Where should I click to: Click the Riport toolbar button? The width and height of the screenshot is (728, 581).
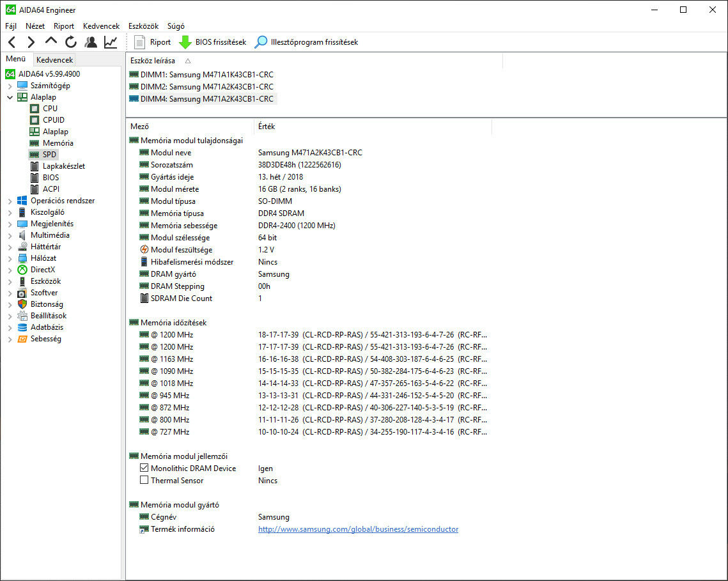click(x=153, y=42)
